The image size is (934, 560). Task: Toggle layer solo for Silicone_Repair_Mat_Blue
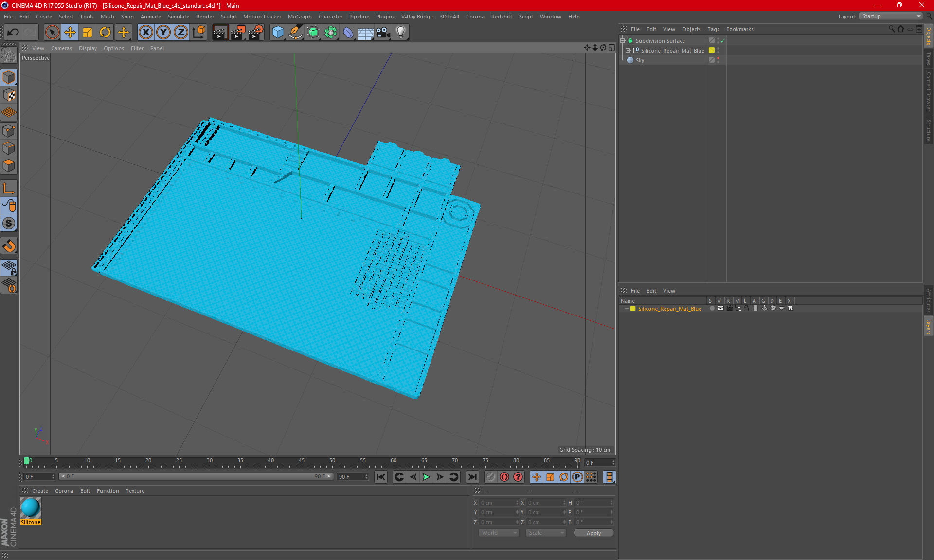click(x=712, y=309)
